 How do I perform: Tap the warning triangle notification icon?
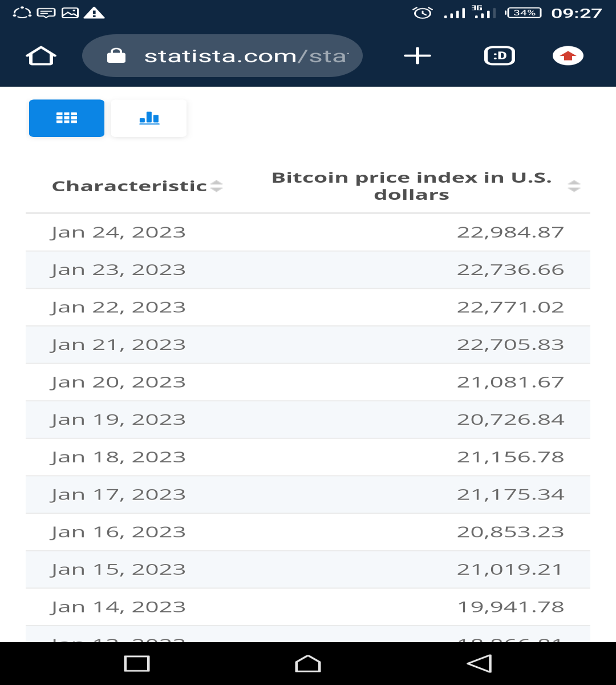click(x=94, y=13)
